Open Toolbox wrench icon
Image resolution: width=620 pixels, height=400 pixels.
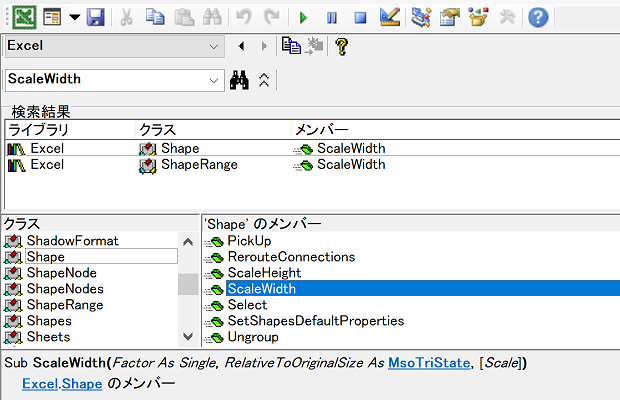pos(507,17)
